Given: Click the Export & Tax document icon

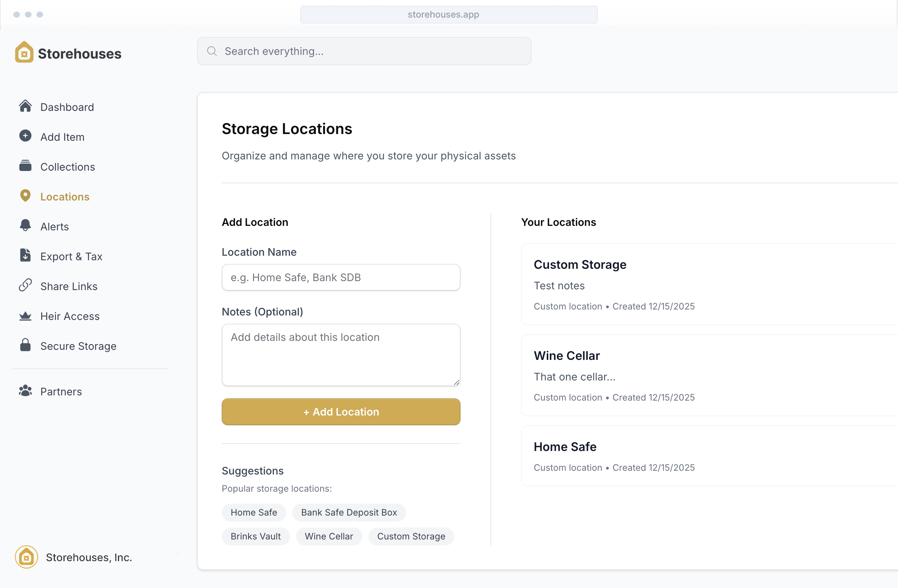Looking at the screenshot, I should (25, 255).
